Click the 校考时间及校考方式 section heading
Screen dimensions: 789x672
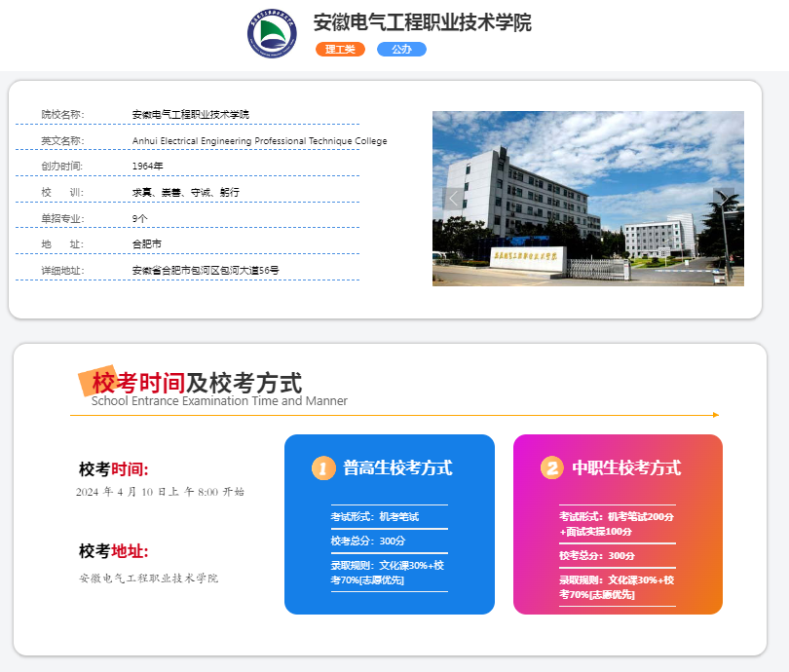coord(197,383)
